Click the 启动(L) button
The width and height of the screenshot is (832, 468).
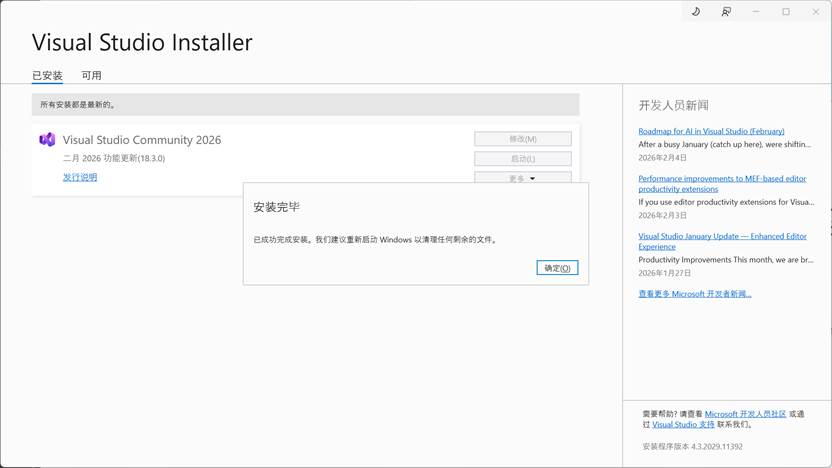point(523,159)
